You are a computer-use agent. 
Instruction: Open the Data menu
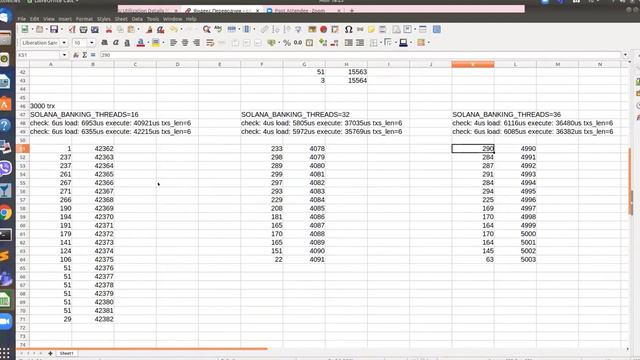(137, 19)
